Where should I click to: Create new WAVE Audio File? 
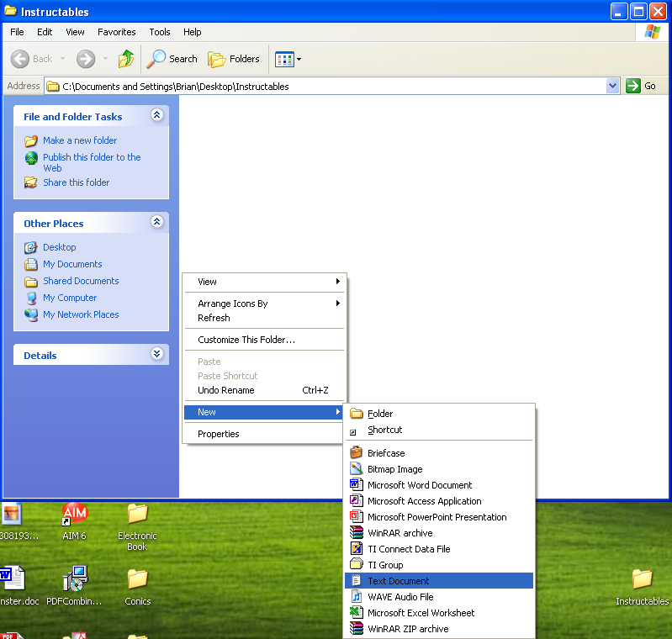coord(439,597)
